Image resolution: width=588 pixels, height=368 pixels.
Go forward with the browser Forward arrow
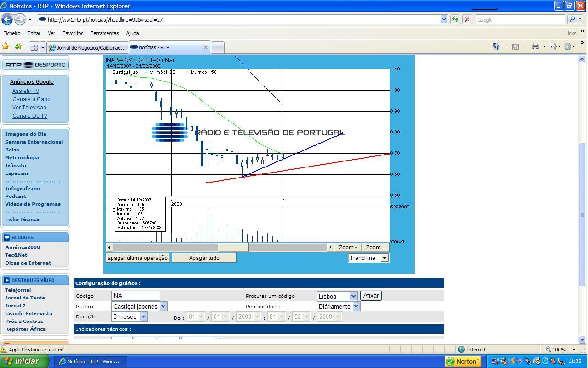click(20, 19)
